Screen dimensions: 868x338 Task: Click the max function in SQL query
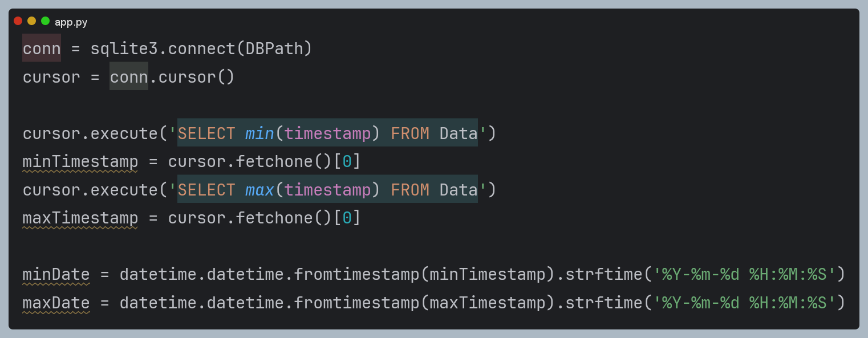pyautogui.click(x=259, y=189)
